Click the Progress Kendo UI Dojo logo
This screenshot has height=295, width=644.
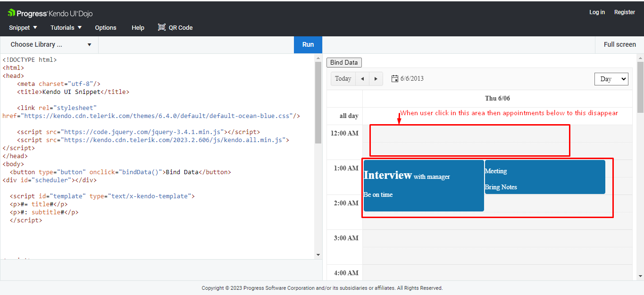[50, 13]
